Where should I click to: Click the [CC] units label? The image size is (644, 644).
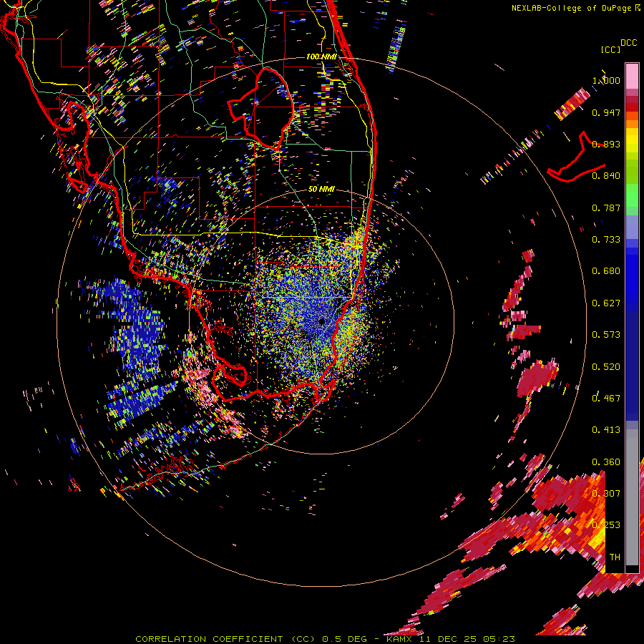611,49
